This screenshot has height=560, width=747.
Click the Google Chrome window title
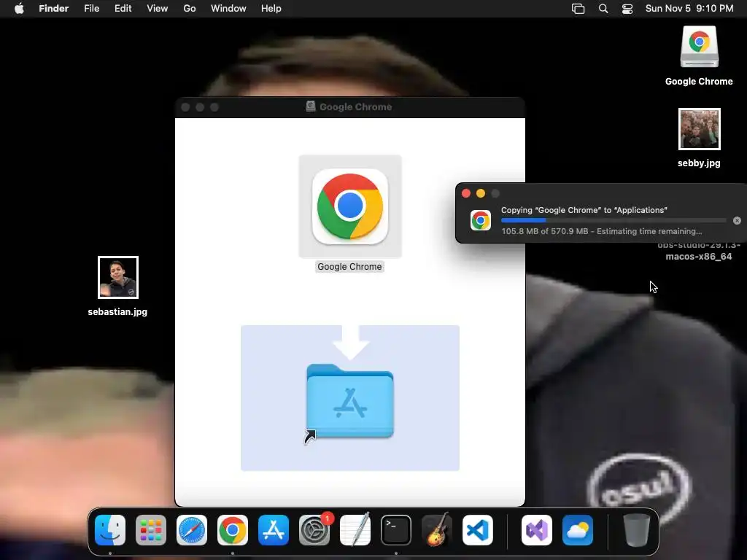point(355,106)
